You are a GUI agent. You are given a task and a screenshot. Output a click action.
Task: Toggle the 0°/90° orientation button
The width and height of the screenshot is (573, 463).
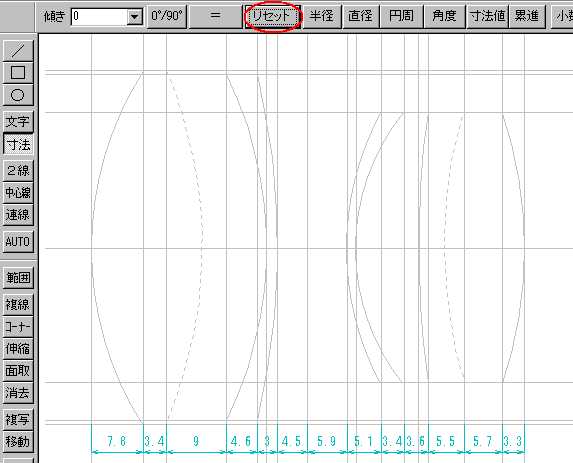point(167,16)
